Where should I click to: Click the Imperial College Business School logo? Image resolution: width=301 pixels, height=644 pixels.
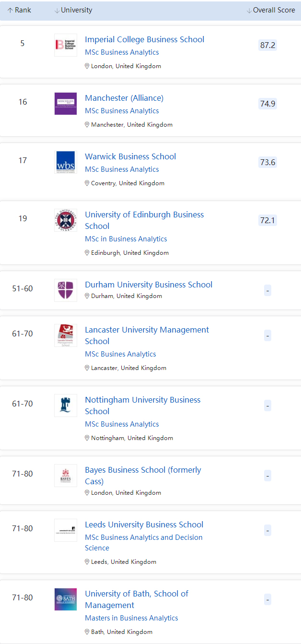[66, 45]
